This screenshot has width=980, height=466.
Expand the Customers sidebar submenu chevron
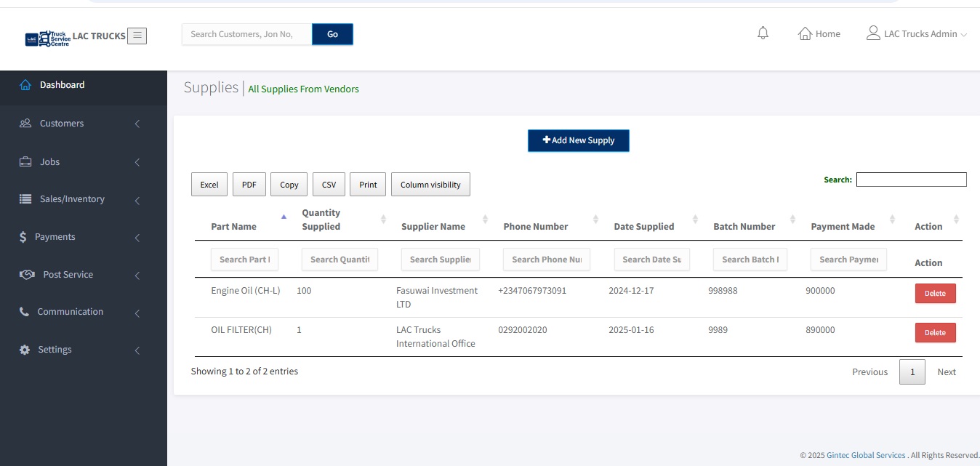137,124
